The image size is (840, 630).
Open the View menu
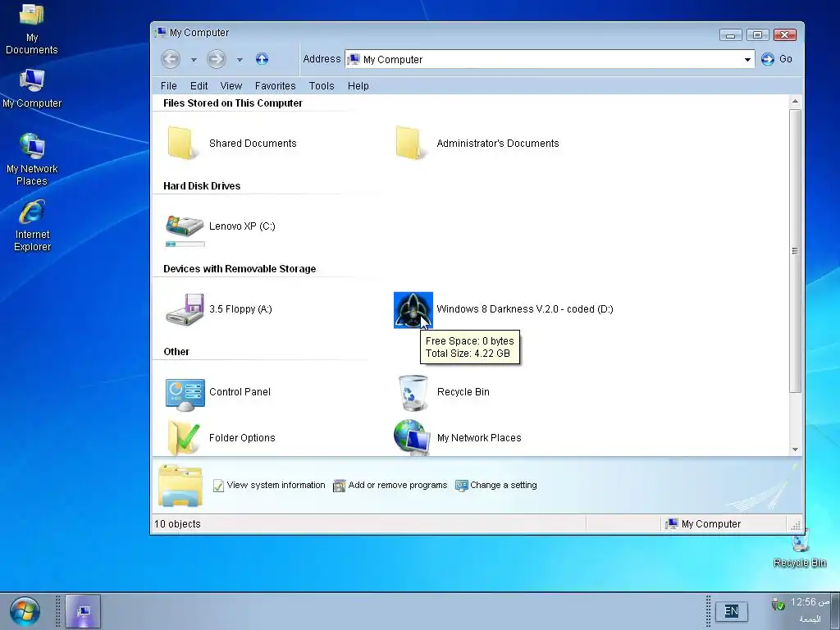pyautogui.click(x=231, y=85)
